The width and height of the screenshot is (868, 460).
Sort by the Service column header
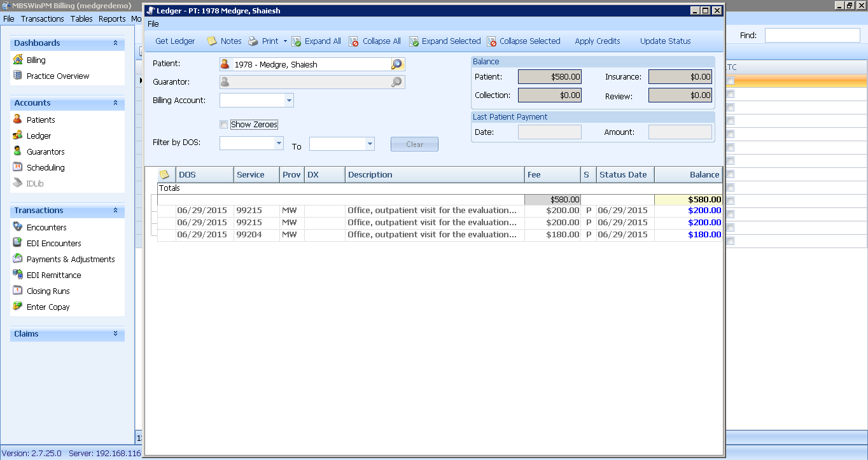point(257,174)
